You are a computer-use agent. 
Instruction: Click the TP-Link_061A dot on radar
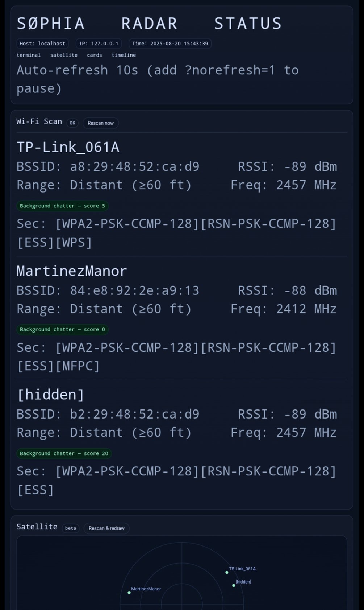(227, 572)
